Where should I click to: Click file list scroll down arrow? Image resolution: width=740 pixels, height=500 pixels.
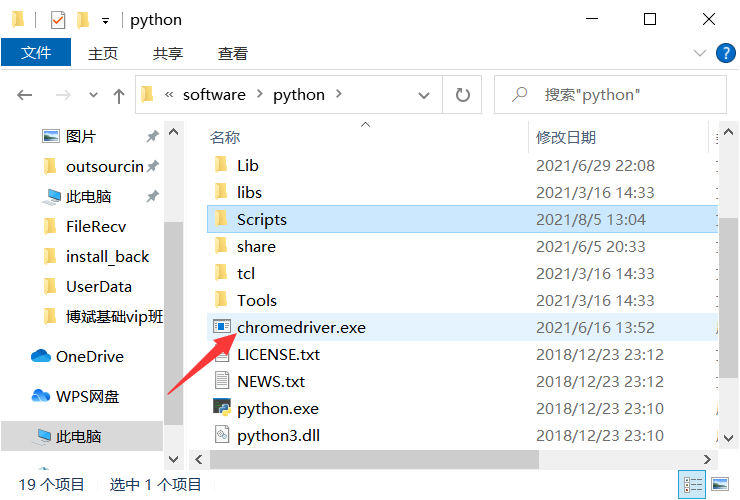[x=728, y=438]
